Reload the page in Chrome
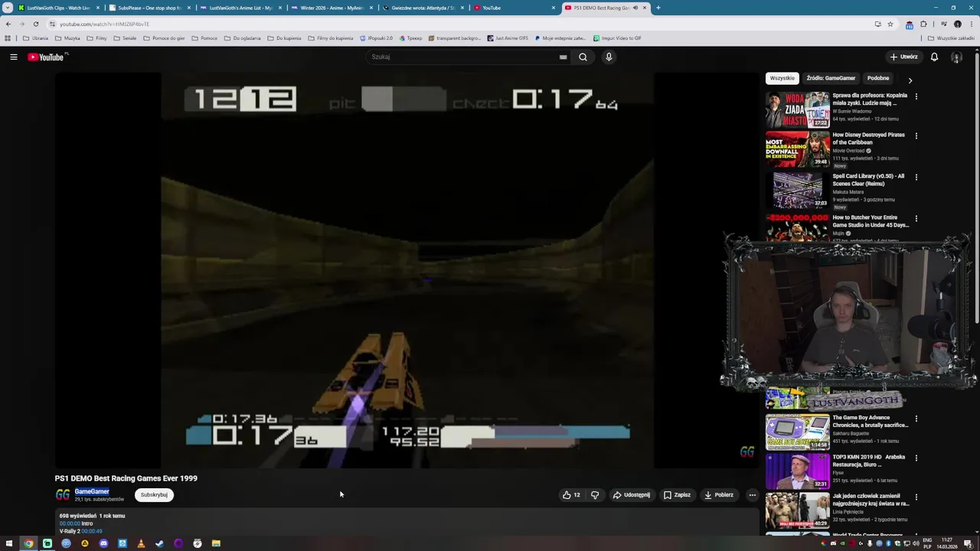This screenshot has width=980, height=551. 35,24
